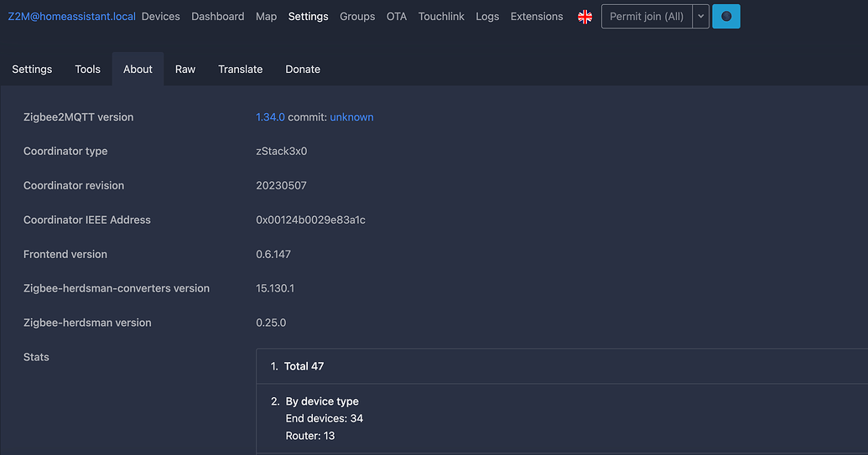Click herdsman version value 0.25.0
Image resolution: width=868 pixels, height=455 pixels.
[271, 323]
